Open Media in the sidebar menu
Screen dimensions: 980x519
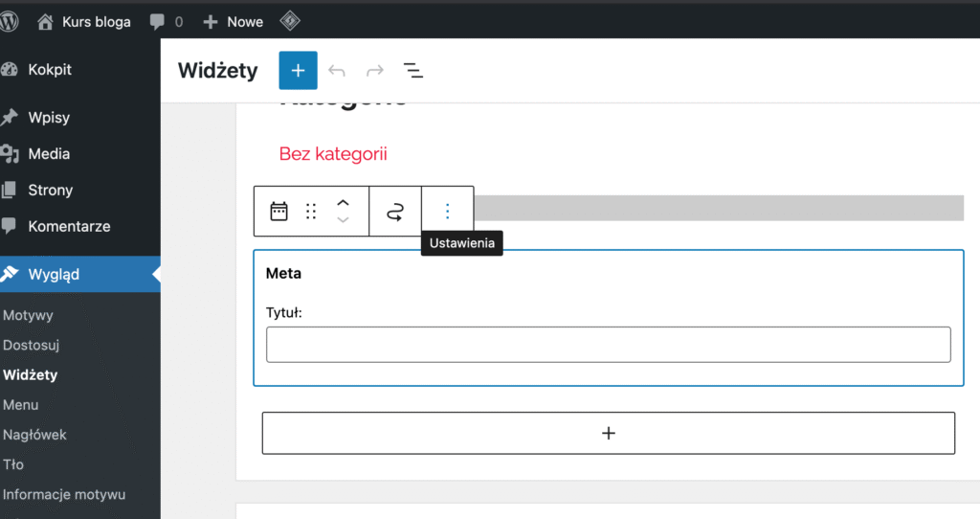49,154
